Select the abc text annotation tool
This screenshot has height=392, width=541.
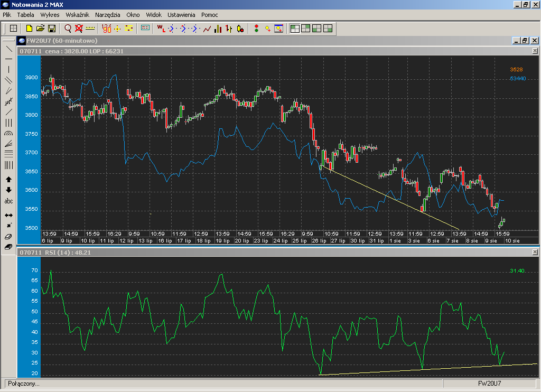click(x=8, y=201)
